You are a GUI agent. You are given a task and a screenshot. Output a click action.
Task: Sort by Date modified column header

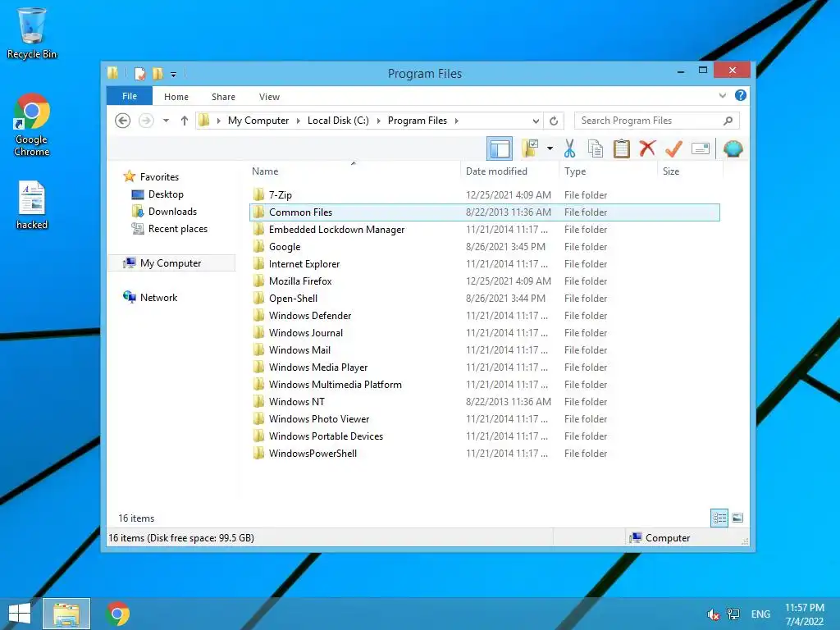(x=509, y=171)
